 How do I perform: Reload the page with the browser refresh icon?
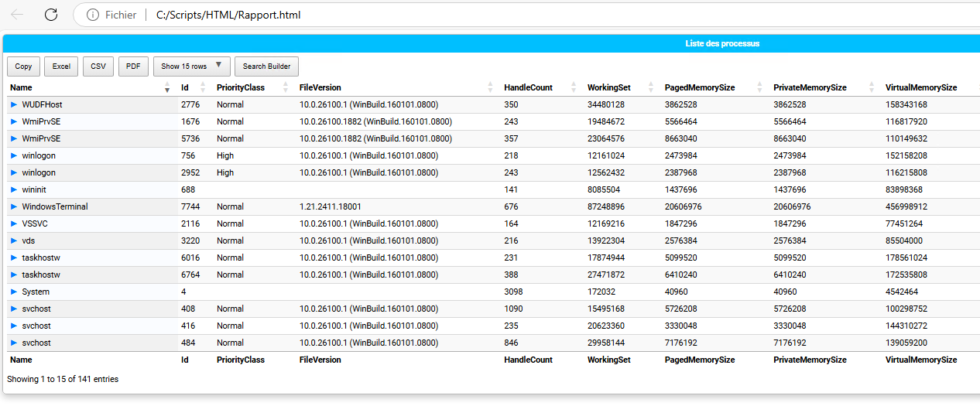[x=51, y=15]
